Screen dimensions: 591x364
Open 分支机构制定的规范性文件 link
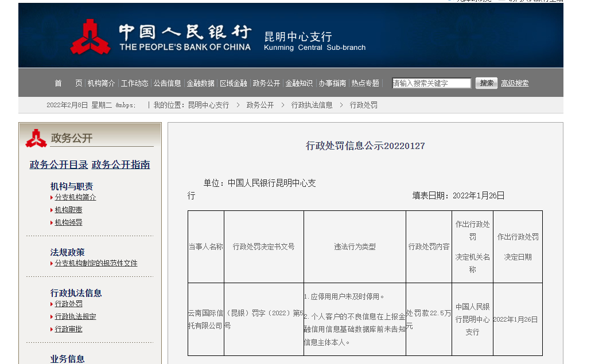[x=96, y=263]
